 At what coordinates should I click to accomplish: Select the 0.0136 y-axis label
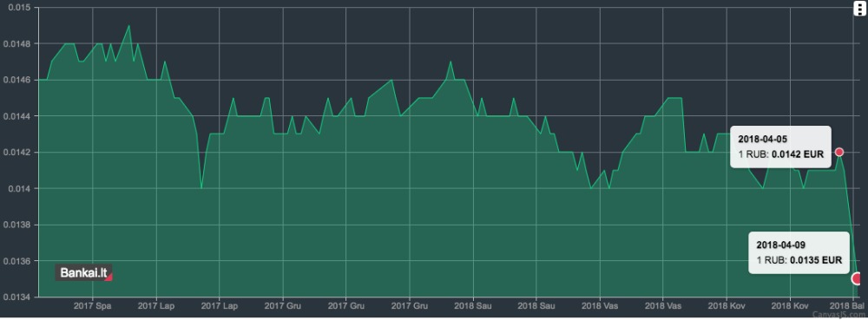click(16, 261)
